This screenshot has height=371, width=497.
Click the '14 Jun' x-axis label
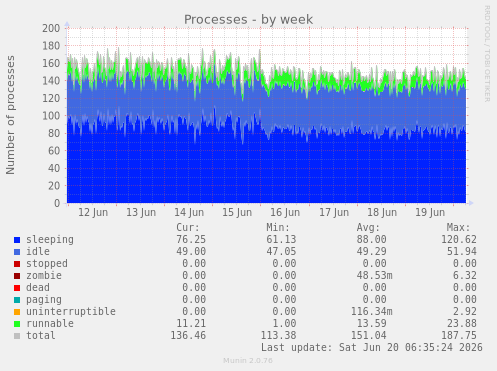(189, 212)
